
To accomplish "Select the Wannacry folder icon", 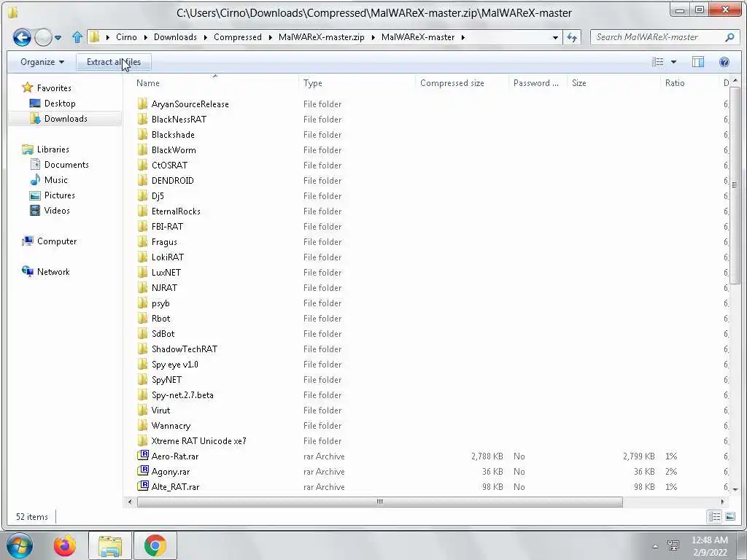I will (142, 425).
